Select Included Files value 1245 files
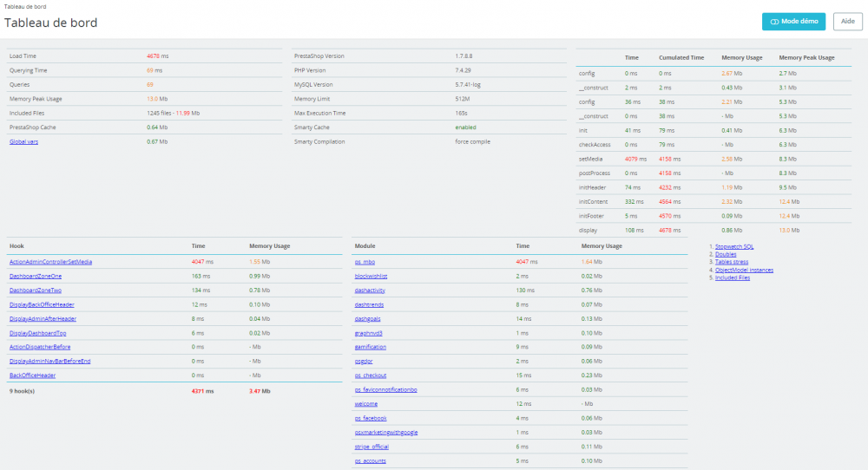 point(159,114)
